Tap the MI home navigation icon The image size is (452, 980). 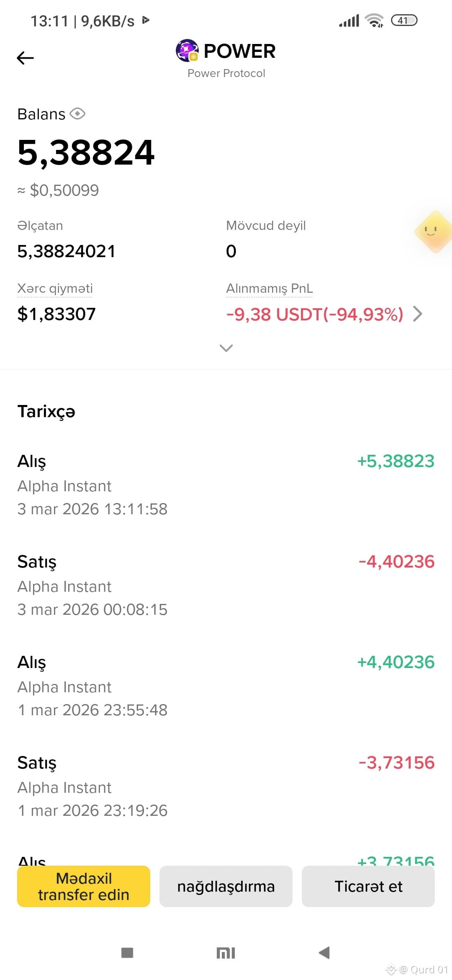[226, 953]
